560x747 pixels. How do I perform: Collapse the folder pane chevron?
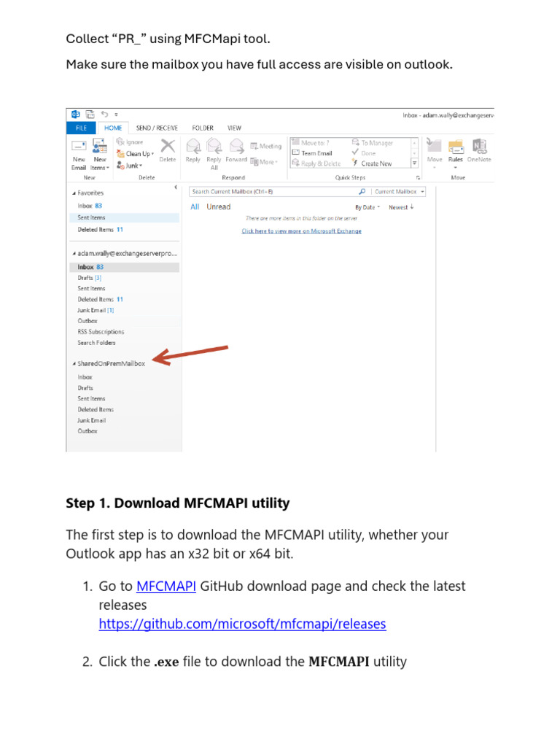tap(176, 187)
